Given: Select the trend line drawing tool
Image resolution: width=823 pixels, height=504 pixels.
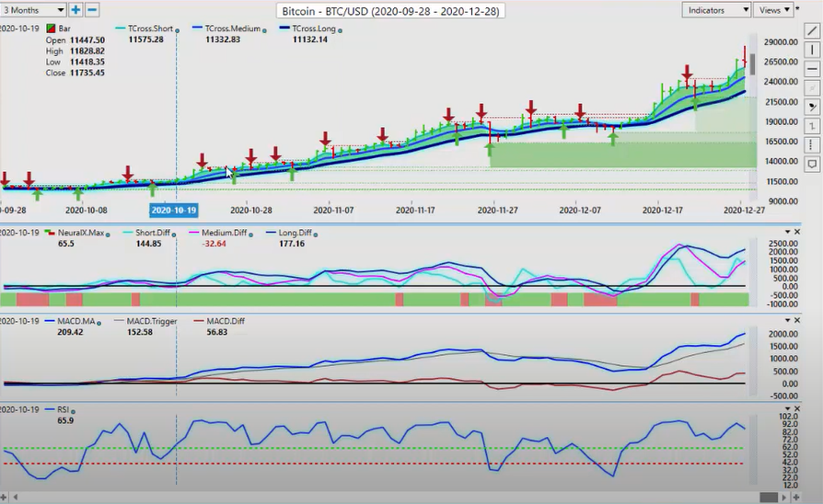Looking at the screenshot, I should (x=812, y=30).
